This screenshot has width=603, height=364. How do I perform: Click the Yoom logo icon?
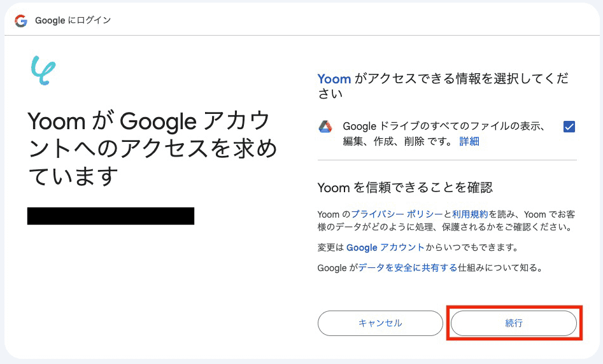pyautogui.click(x=43, y=71)
